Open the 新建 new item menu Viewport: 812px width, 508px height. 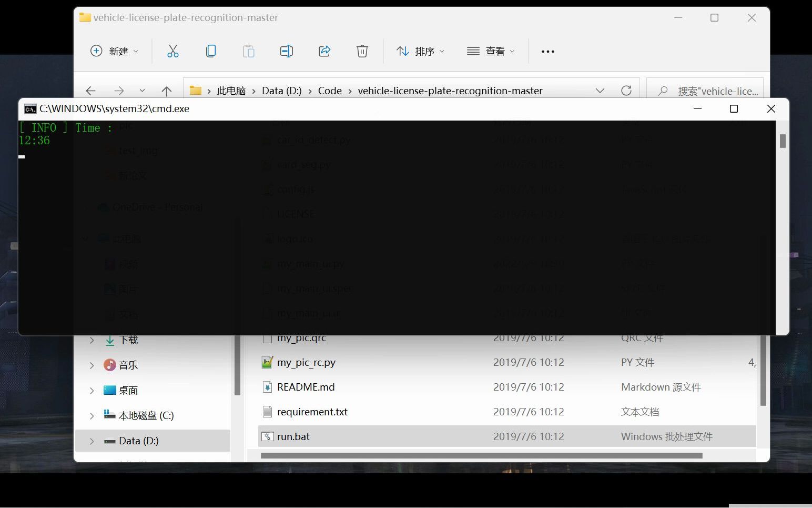point(114,51)
